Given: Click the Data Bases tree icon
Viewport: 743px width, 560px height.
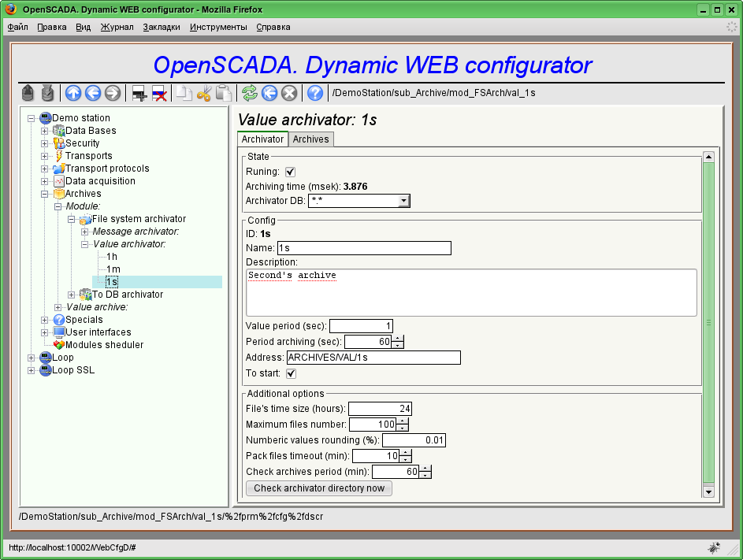Looking at the screenshot, I should [59, 130].
